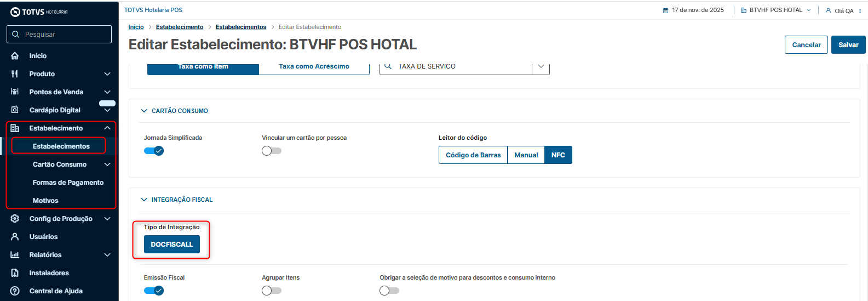868x301 pixels.
Task: Enable the Agrupar Itens toggle
Action: tap(272, 291)
